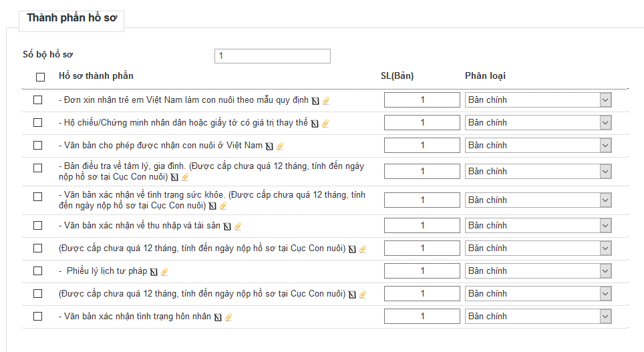Click paperclip icon for Văn bản cho phép row
Screen dimensions: 644x352
[x=280, y=146]
